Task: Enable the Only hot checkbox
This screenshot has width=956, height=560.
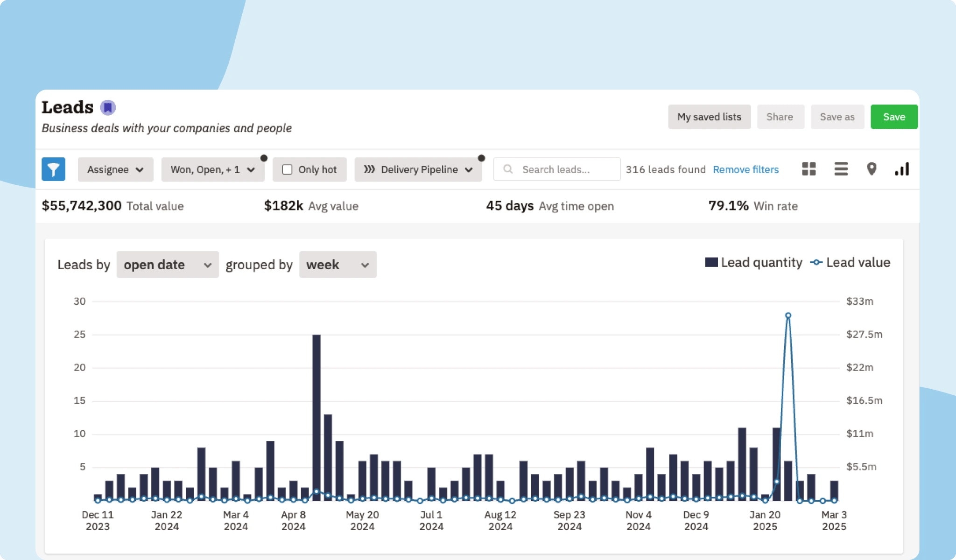Action: (x=287, y=169)
